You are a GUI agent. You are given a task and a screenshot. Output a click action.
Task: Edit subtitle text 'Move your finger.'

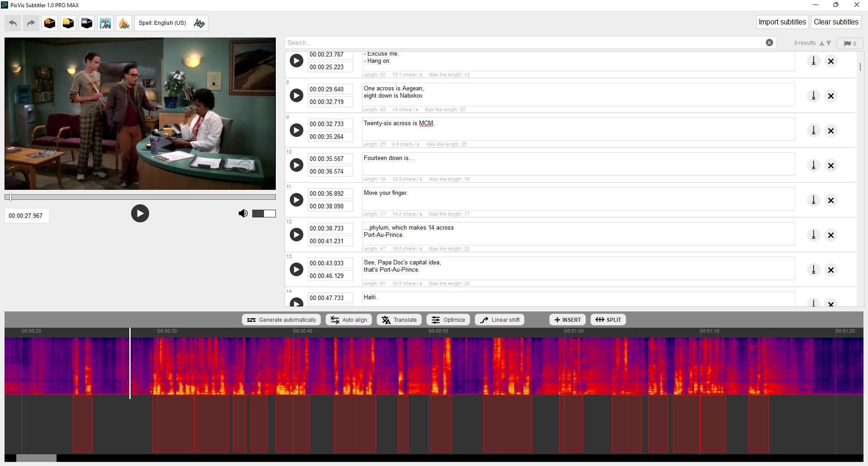[x=578, y=199]
